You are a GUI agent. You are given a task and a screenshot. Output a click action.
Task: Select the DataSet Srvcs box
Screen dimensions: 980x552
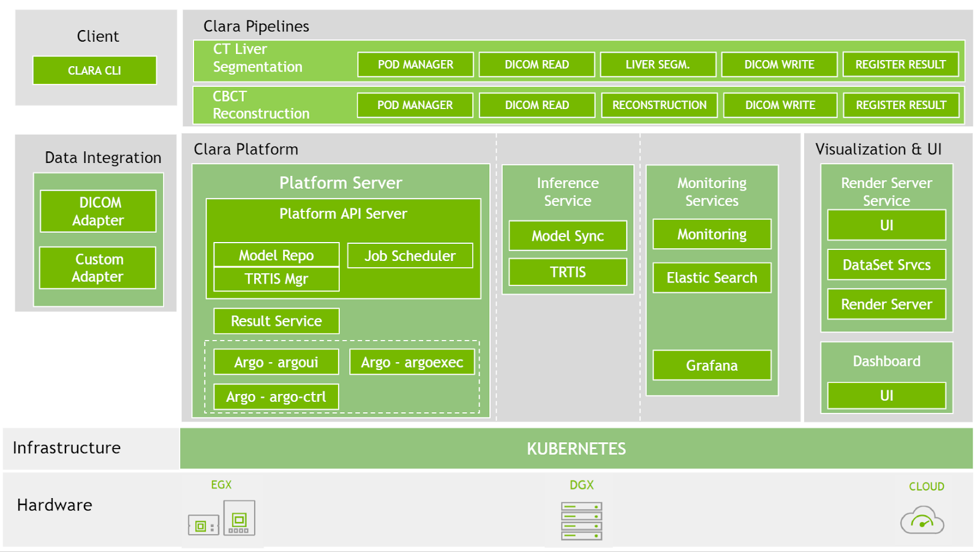(x=887, y=265)
